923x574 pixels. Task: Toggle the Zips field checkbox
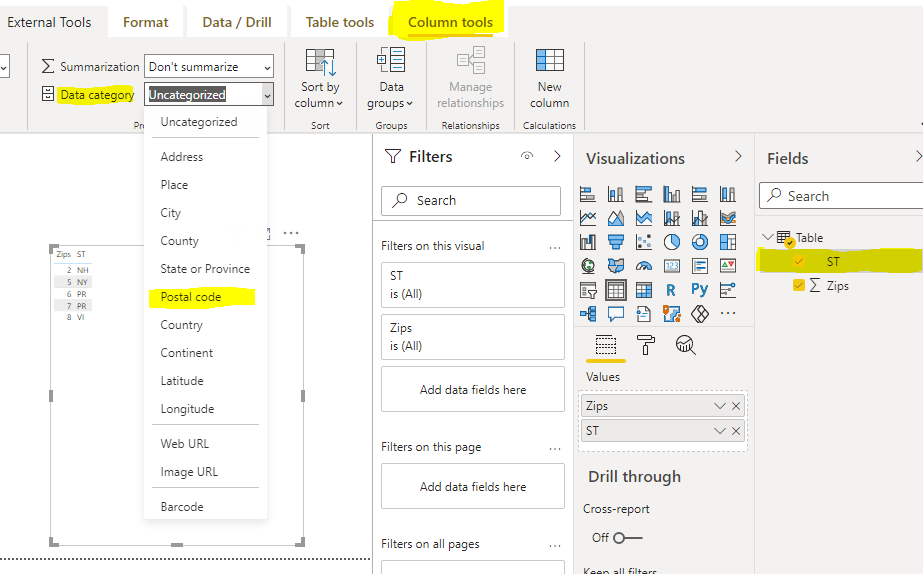799,286
